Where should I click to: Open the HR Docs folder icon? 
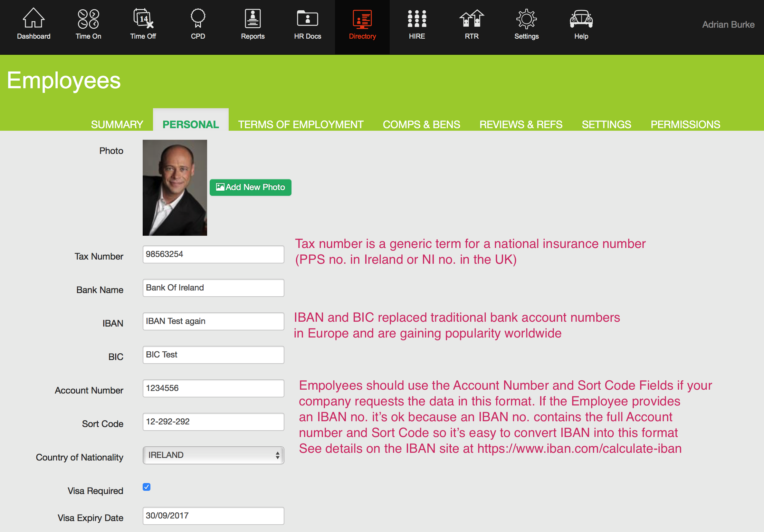308,19
